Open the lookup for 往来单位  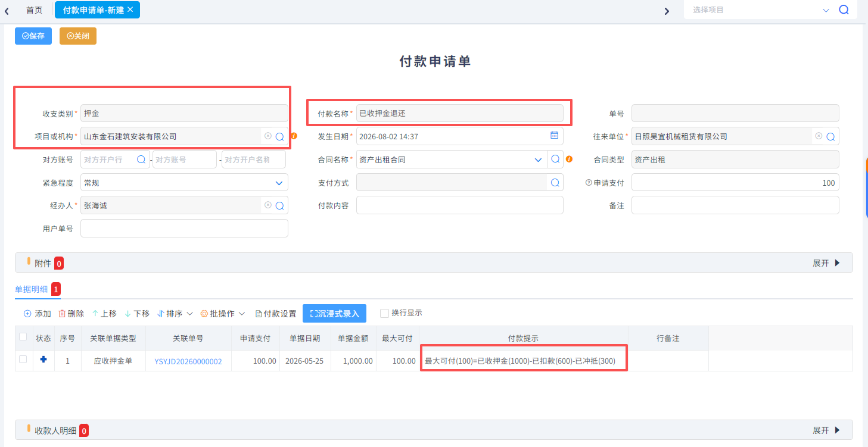[x=830, y=136]
